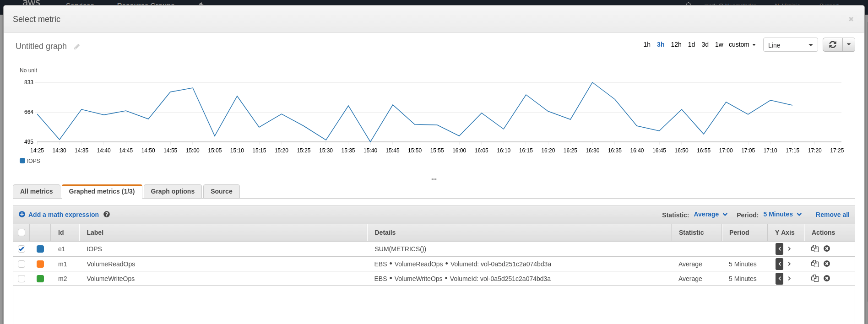Duplicate the VolumeWriteOps metric row
Viewport: 868px width, 324px height.
(814, 278)
